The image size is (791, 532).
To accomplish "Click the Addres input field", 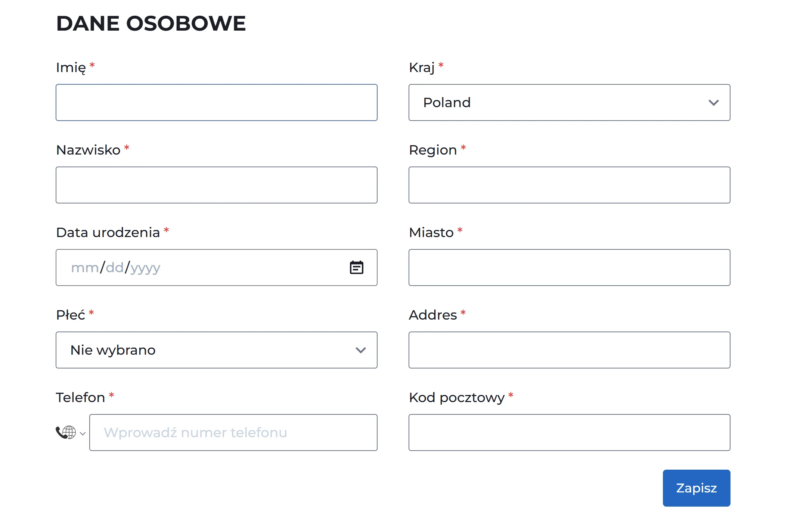I will (569, 350).
